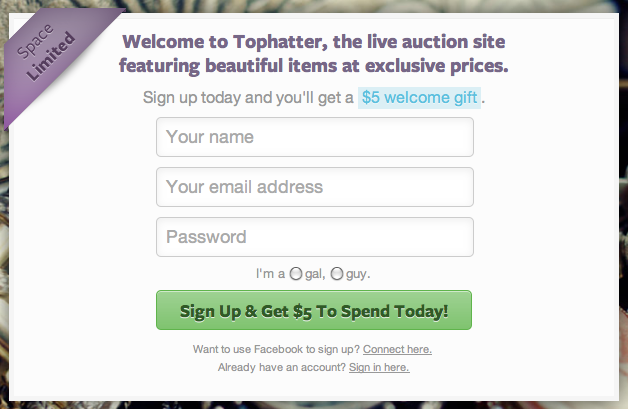
Task: Click the "gal" text label
Action: [x=313, y=273]
